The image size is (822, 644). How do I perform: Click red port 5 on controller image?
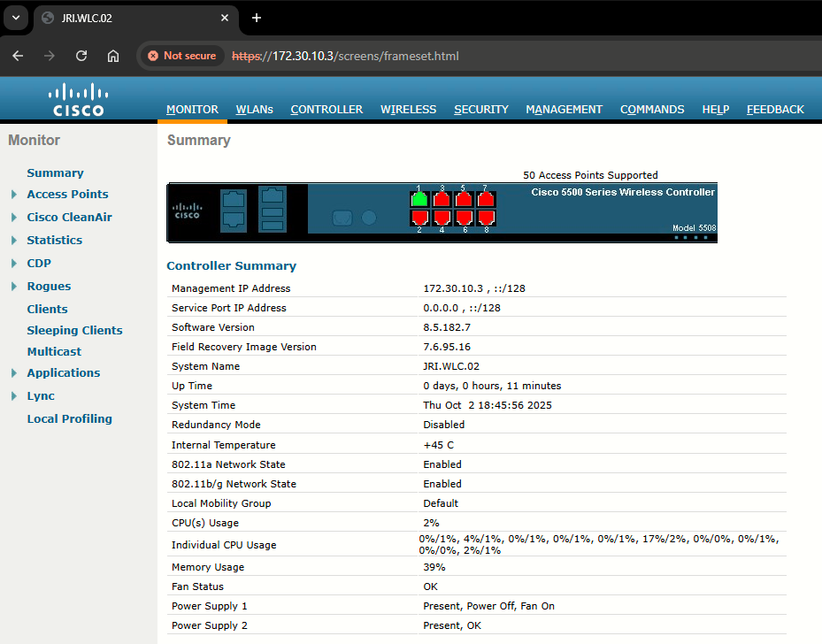(x=464, y=200)
